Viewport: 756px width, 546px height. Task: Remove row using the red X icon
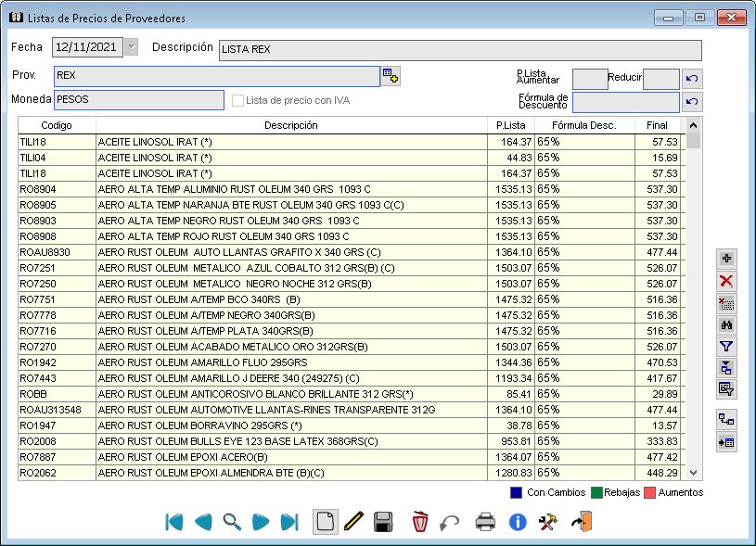click(726, 281)
